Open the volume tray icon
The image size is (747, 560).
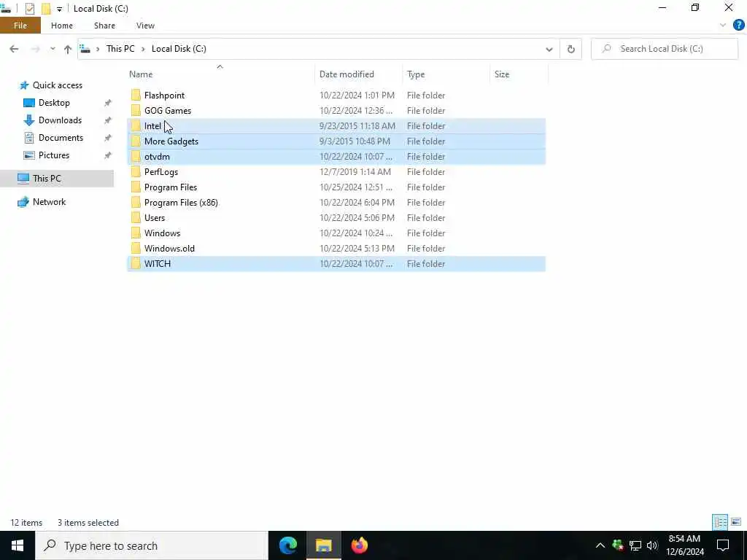(x=652, y=545)
